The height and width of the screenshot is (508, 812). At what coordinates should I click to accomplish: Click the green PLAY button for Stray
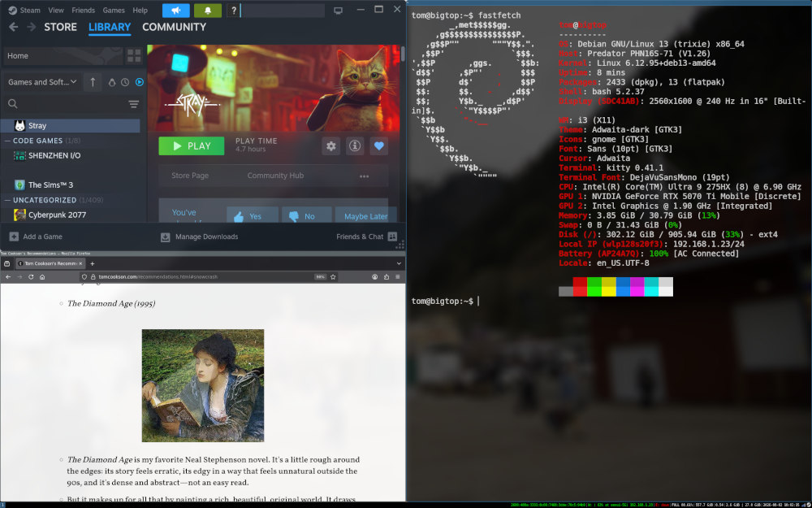pyautogui.click(x=192, y=146)
